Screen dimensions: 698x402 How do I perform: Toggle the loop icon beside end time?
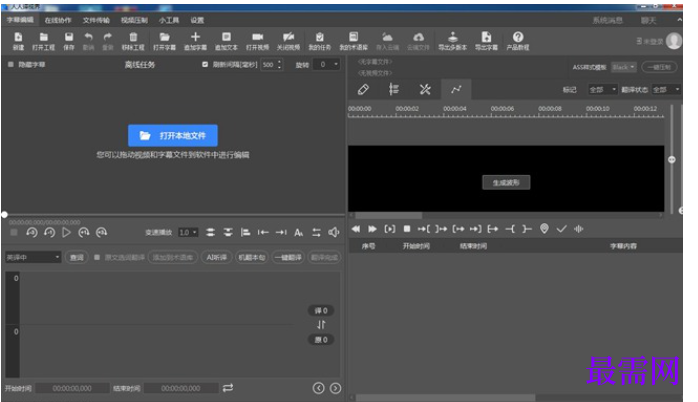(x=228, y=388)
